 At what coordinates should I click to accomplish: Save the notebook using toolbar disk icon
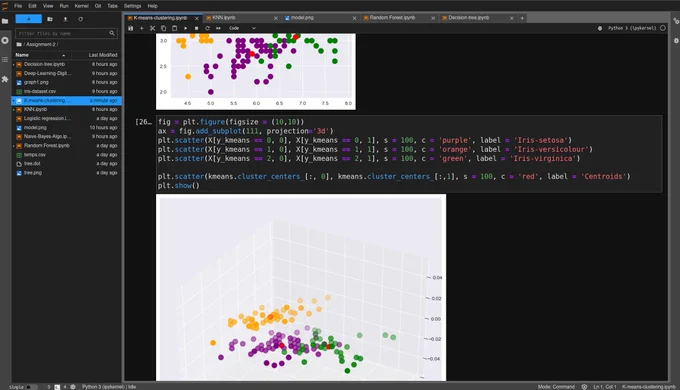[x=131, y=28]
